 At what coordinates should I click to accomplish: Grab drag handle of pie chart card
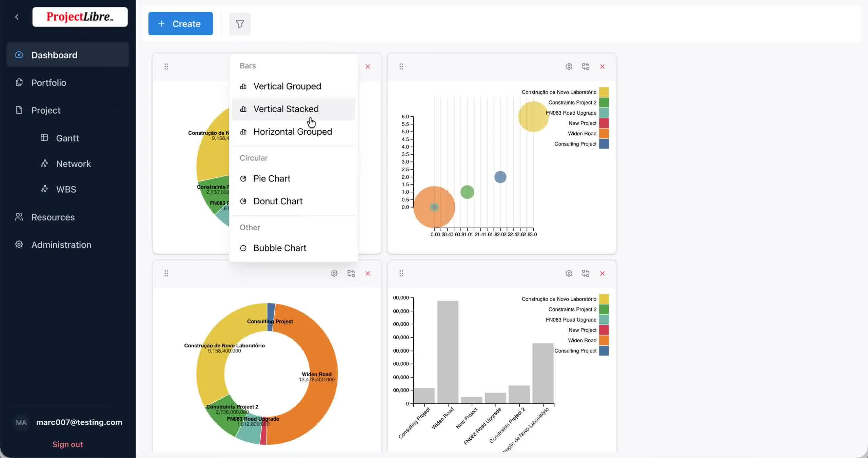(x=166, y=66)
